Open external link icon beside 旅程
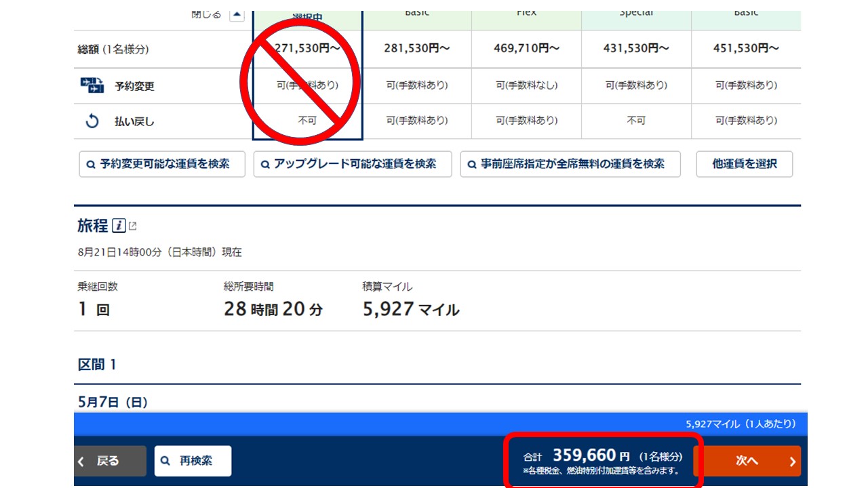The height and width of the screenshot is (488, 868). (x=133, y=226)
